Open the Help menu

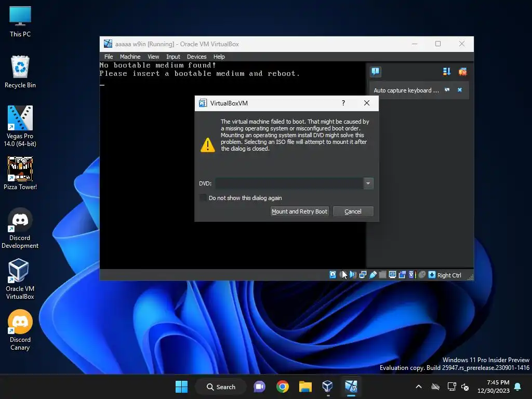pyautogui.click(x=219, y=57)
